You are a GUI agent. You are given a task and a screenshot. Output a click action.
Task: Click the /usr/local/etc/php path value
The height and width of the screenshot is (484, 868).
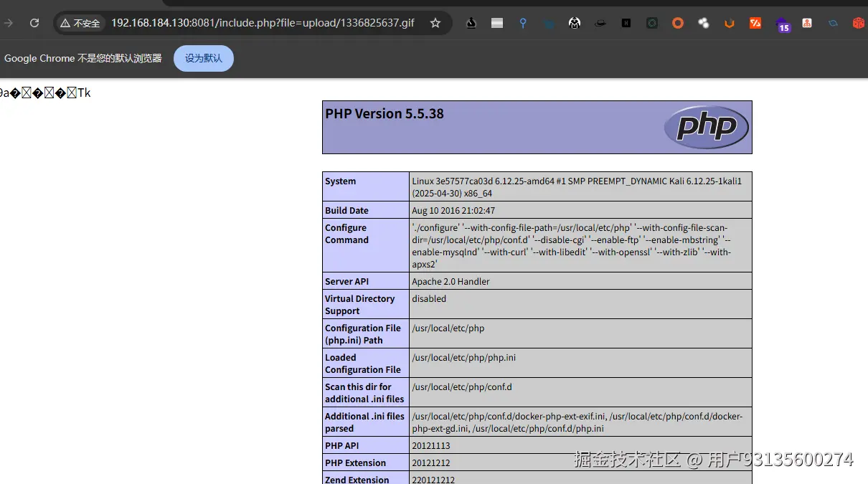(x=448, y=328)
